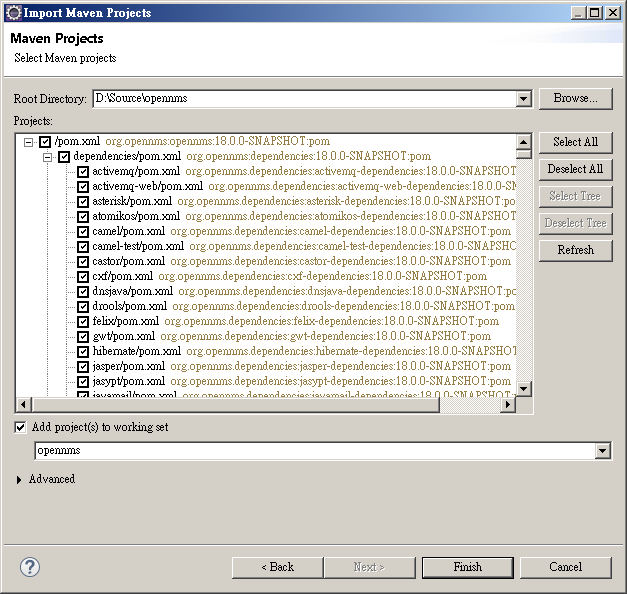Toggle the felix/pom.xml checkbox
Image resolution: width=627 pixels, height=594 pixels.
point(83,322)
